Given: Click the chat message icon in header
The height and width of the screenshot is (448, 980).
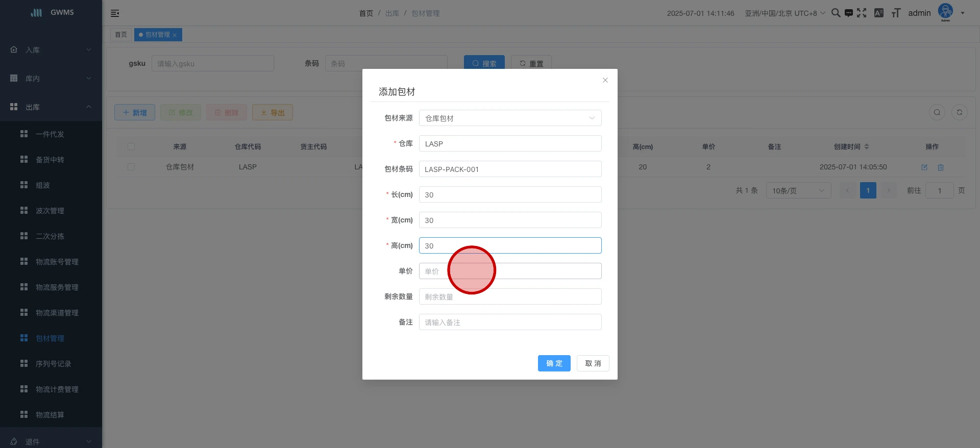Looking at the screenshot, I should 848,13.
